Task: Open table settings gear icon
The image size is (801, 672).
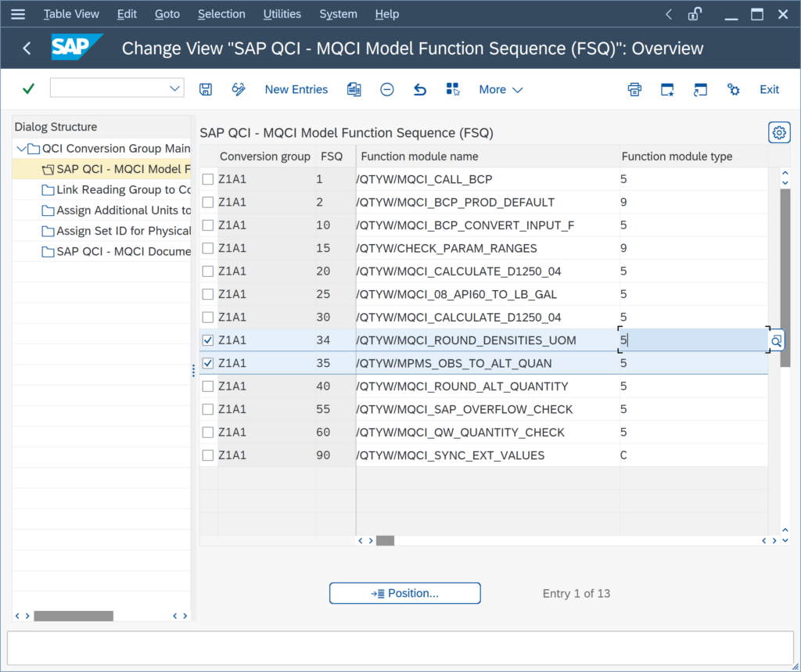Action: (779, 133)
